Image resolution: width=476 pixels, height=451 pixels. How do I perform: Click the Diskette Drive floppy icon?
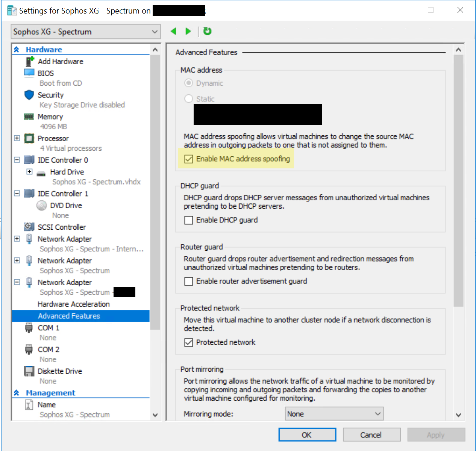tap(29, 371)
